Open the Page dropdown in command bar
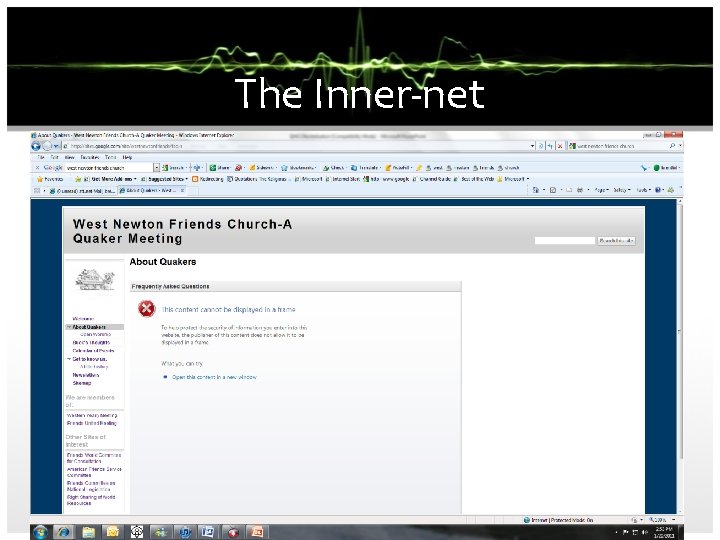This screenshot has height=540, width=720. point(602,190)
